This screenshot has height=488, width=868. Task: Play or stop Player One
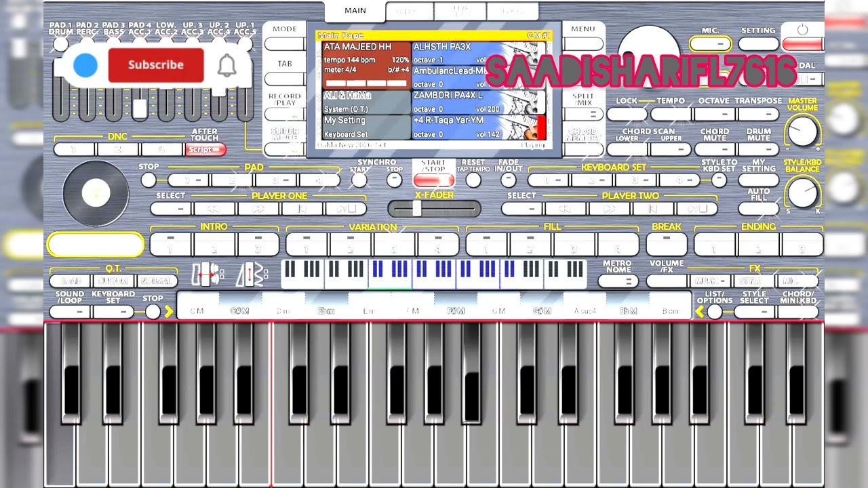click(346, 209)
